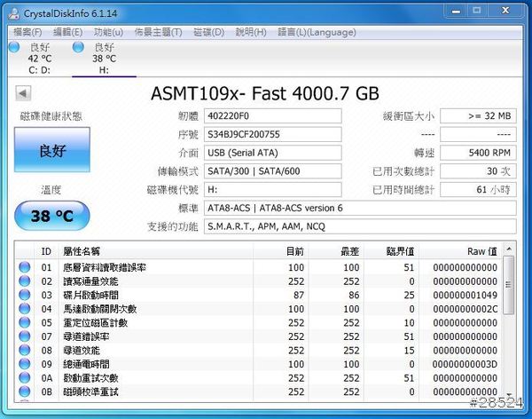Click the 良好 health status button
Viewport: 532px width, 419px height.
(x=52, y=149)
